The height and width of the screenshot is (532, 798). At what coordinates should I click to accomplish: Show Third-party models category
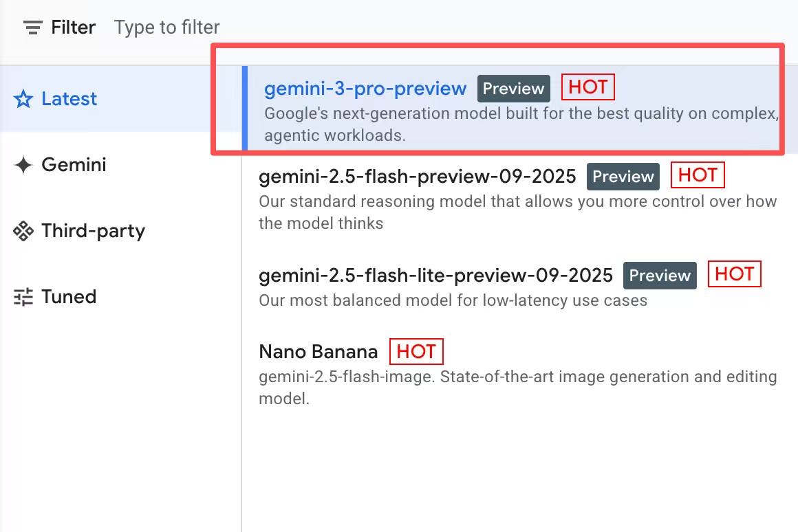coord(93,231)
